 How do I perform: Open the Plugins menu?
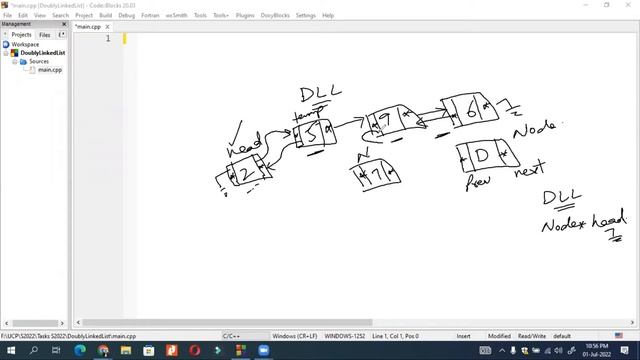click(245, 15)
